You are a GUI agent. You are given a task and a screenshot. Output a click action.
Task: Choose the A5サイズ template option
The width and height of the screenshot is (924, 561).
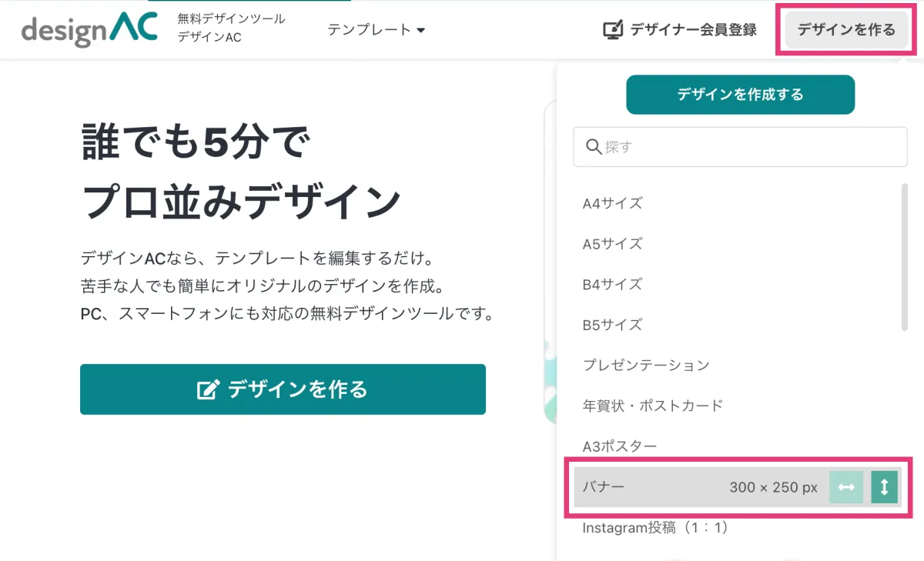[x=612, y=243]
